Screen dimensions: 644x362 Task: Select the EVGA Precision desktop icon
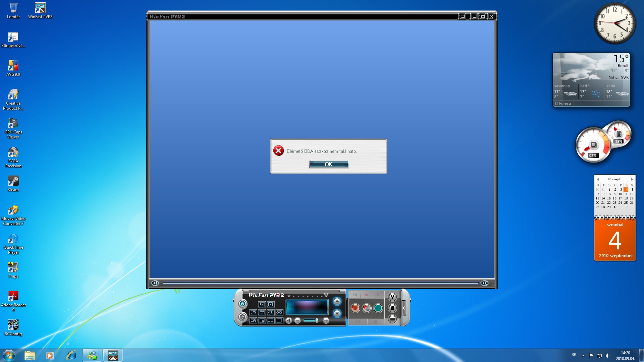pyautogui.click(x=13, y=157)
